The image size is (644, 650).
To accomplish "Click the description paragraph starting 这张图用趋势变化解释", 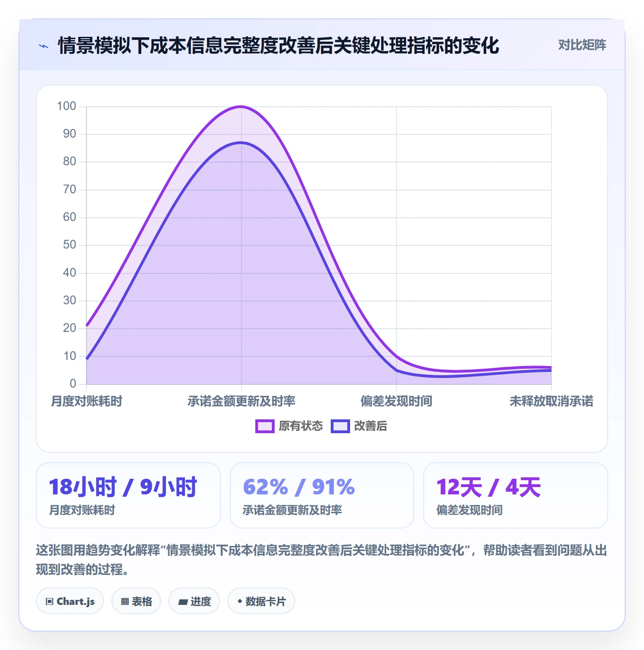I will tap(322, 560).
